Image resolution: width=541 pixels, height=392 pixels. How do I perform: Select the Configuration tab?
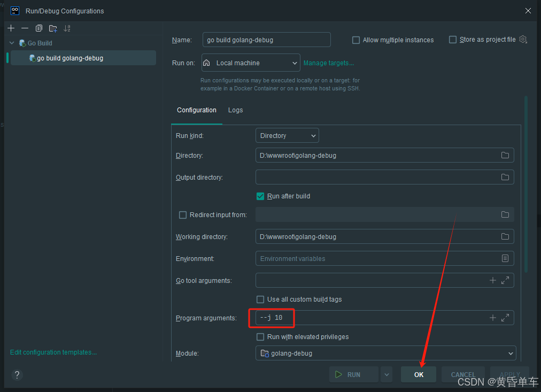(197, 110)
